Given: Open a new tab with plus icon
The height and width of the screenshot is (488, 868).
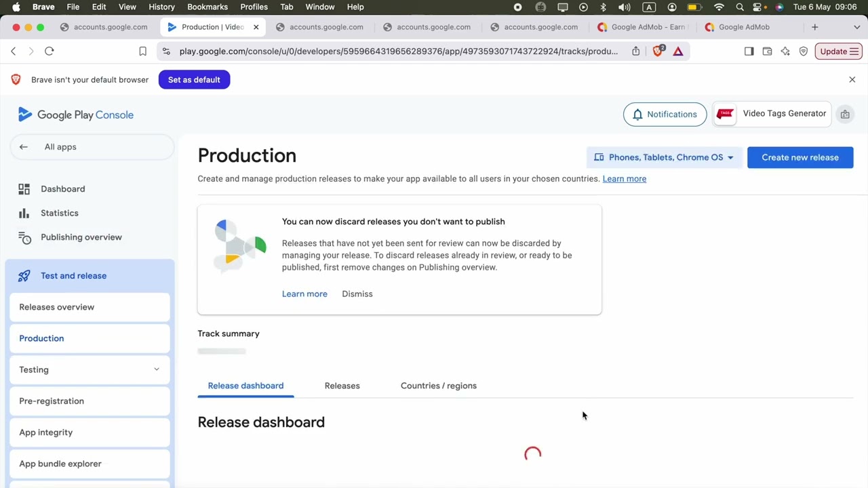Looking at the screenshot, I should [x=815, y=27].
